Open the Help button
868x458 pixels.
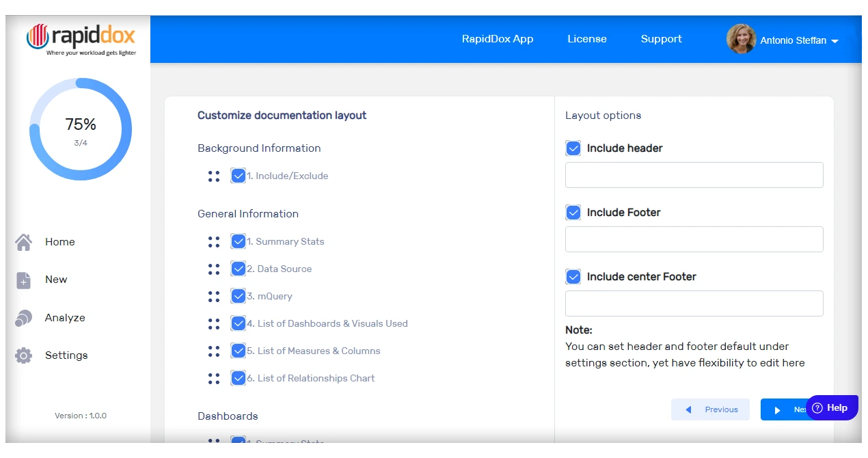click(x=832, y=408)
